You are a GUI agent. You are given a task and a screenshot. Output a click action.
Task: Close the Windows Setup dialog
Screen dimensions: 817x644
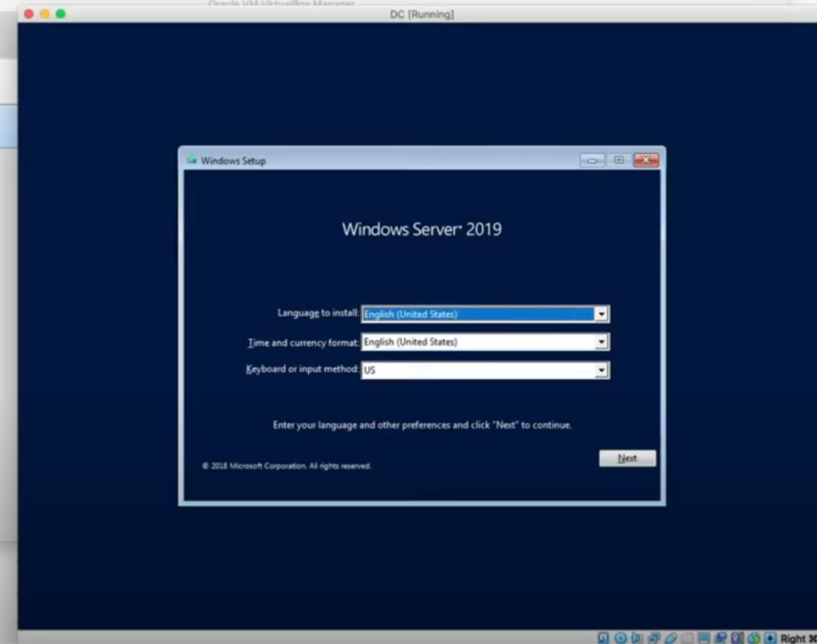(x=645, y=160)
